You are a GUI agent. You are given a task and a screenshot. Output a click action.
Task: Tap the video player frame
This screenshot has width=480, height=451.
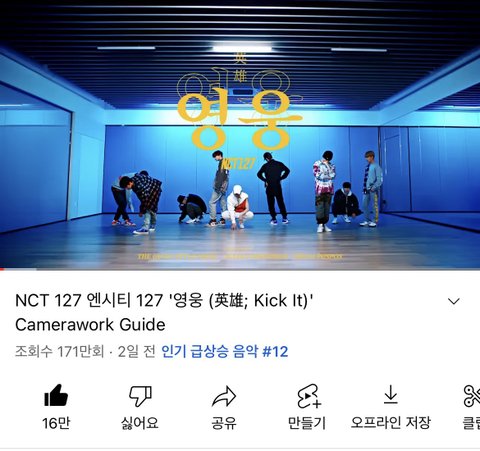[240, 135]
